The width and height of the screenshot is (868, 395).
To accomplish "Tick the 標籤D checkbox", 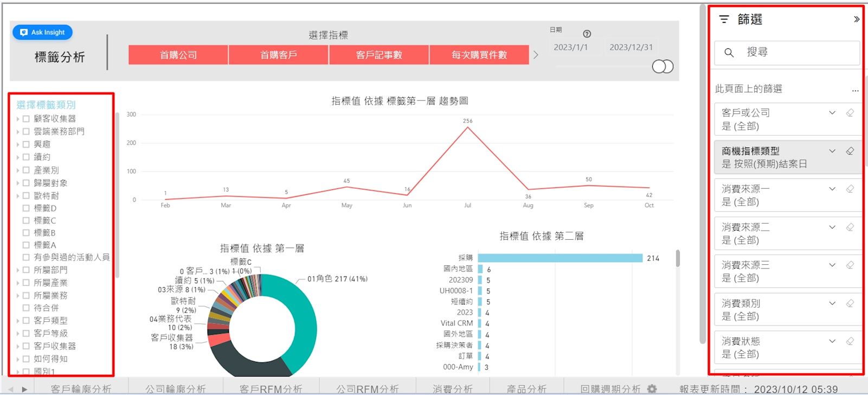I will [26, 208].
